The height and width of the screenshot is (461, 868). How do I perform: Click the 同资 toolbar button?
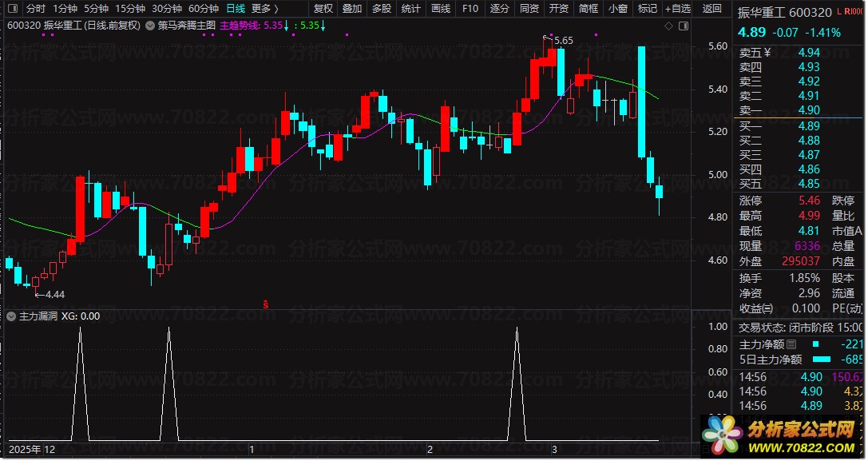[x=529, y=8]
